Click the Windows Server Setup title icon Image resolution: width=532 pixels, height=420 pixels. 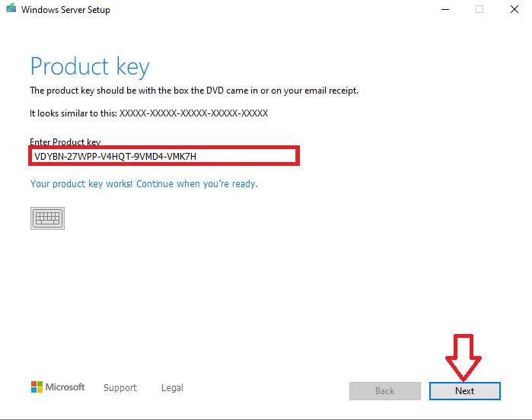(x=11, y=10)
